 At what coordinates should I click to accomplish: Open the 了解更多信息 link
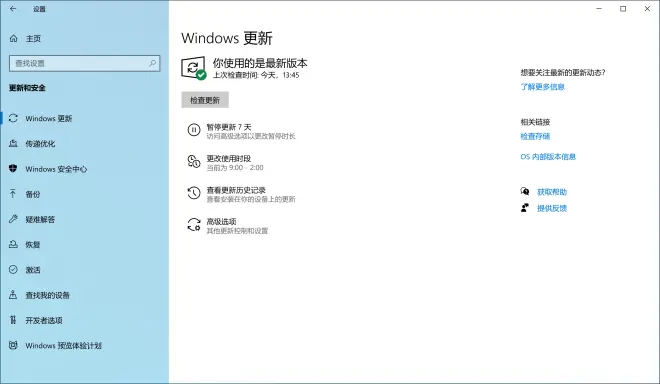tap(542, 87)
